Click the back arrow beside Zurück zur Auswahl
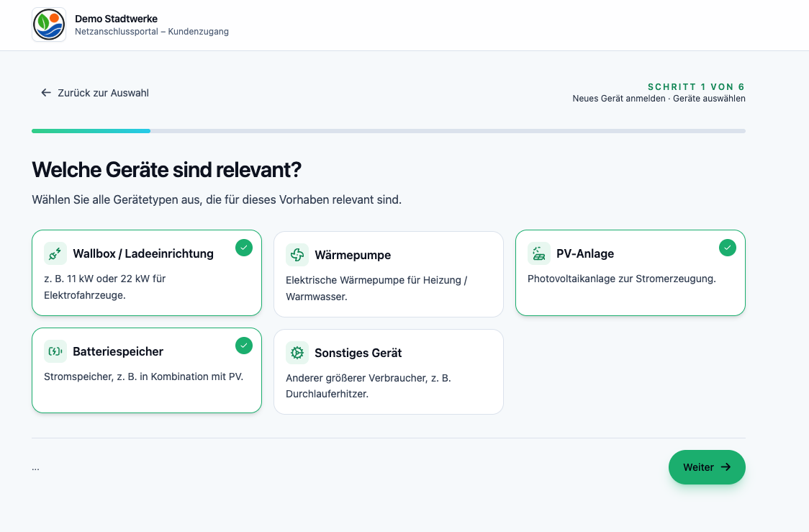809x532 pixels. tap(46, 93)
